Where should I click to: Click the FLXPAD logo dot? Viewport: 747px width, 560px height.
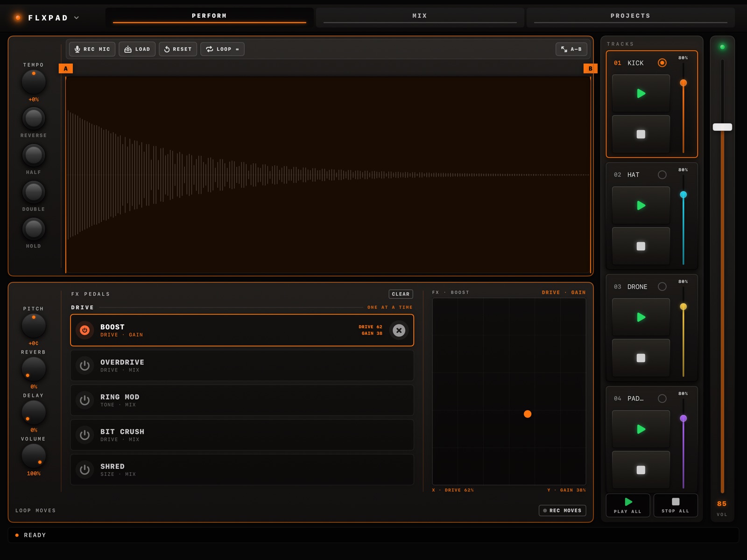click(18, 18)
